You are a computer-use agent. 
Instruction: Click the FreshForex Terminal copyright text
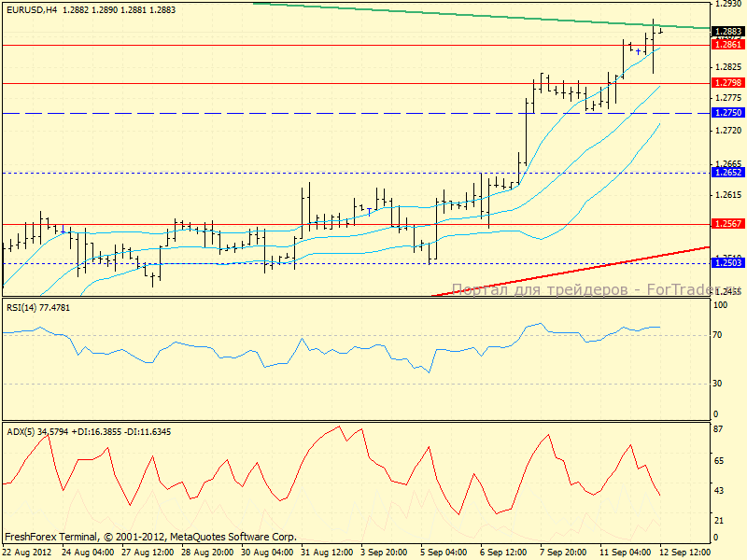(150, 537)
